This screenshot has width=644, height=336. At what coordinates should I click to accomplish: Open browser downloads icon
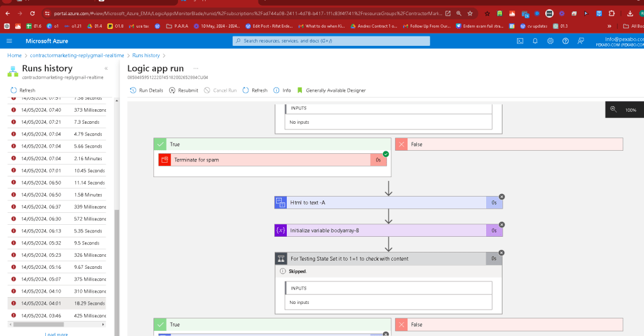pyautogui.click(x=630, y=14)
